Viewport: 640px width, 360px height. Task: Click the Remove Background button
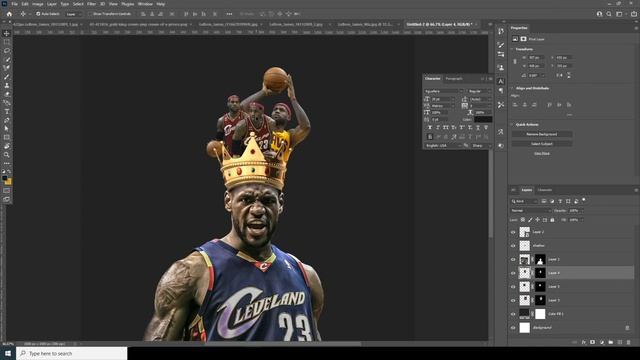pyautogui.click(x=542, y=134)
